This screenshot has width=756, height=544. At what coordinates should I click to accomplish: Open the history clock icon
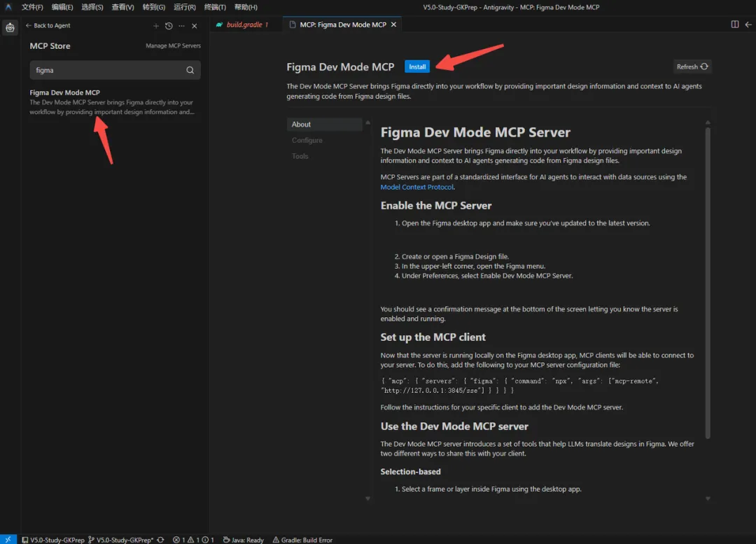click(x=169, y=26)
